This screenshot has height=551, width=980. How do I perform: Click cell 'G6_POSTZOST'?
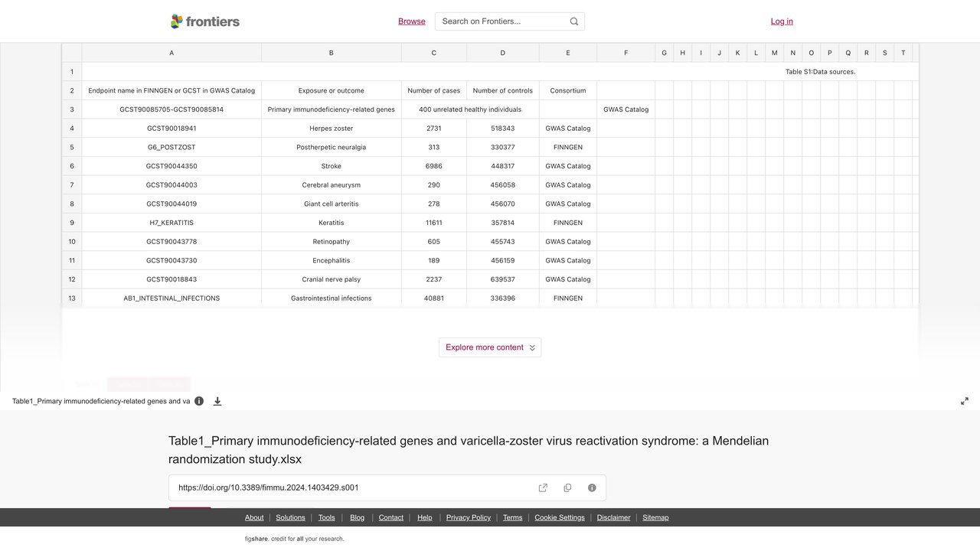coord(171,147)
